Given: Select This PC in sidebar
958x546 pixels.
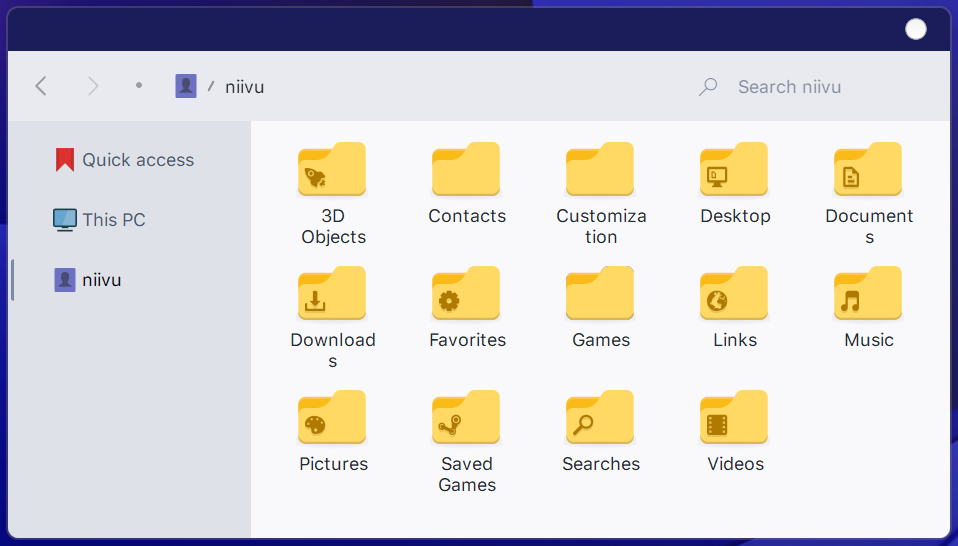Looking at the screenshot, I should [113, 220].
